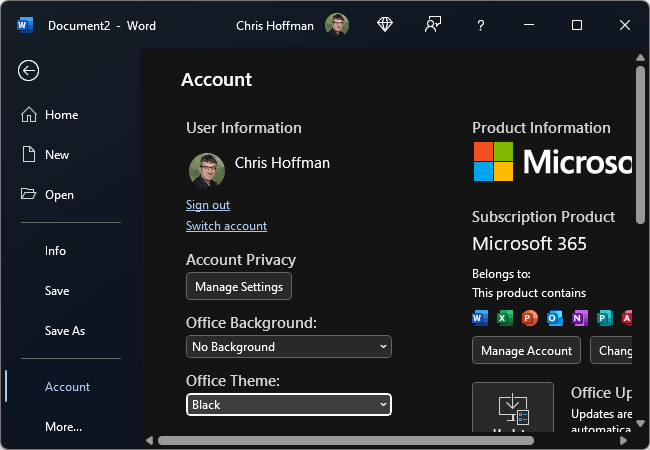This screenshot has height=450, width=650.
Task: Open the Office Background dropdown
Action: (289, 347)
